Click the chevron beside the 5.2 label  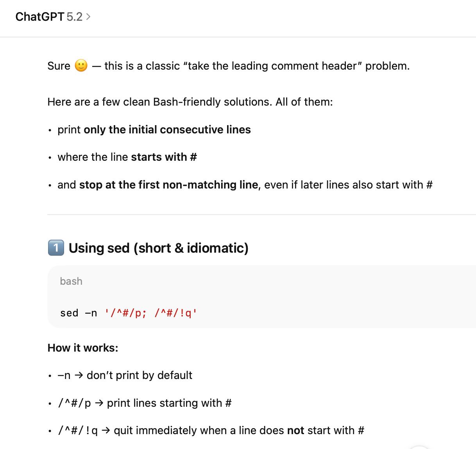point(88,17)
